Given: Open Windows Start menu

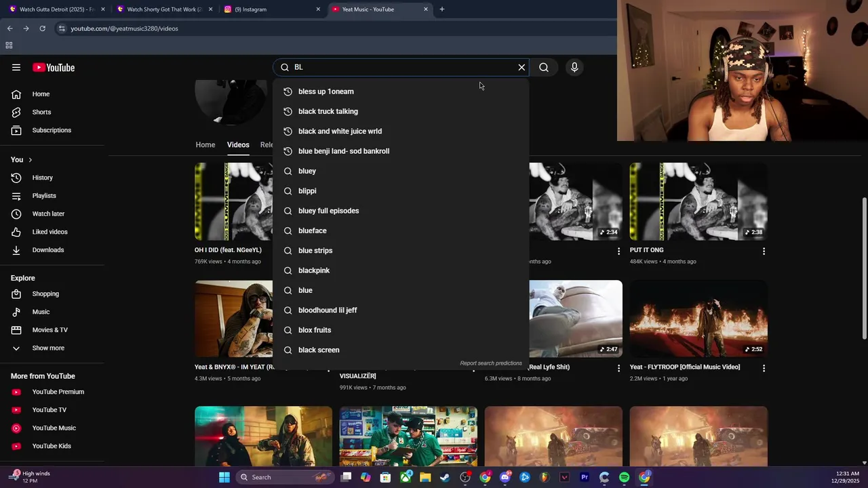Looking at the screenshot, I should 224,477.
